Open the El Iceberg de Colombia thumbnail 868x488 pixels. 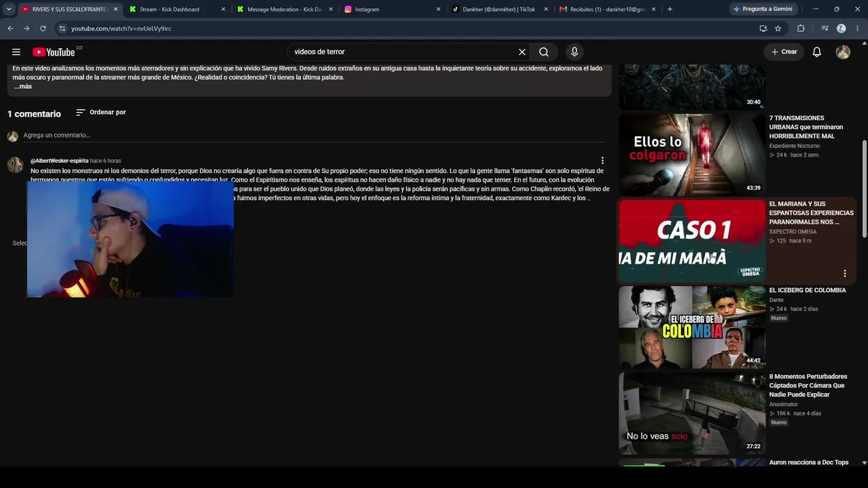(x=692, y=327)
